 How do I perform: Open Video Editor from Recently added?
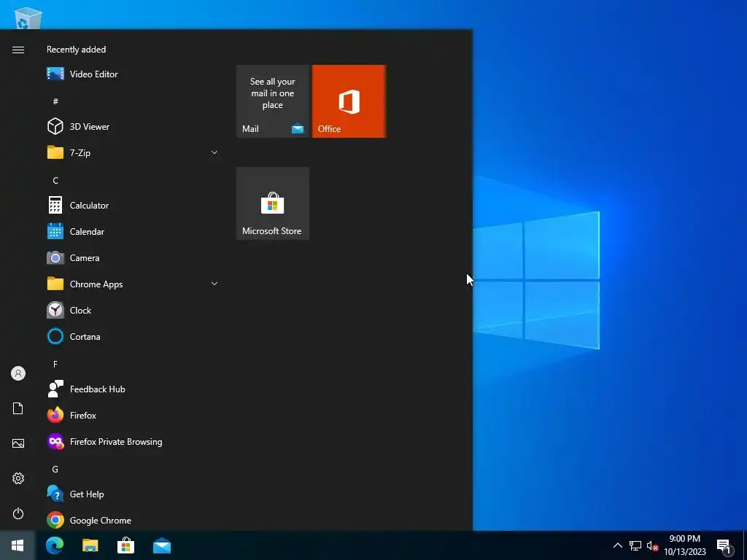pyautogui.click(x=133, y=74)
